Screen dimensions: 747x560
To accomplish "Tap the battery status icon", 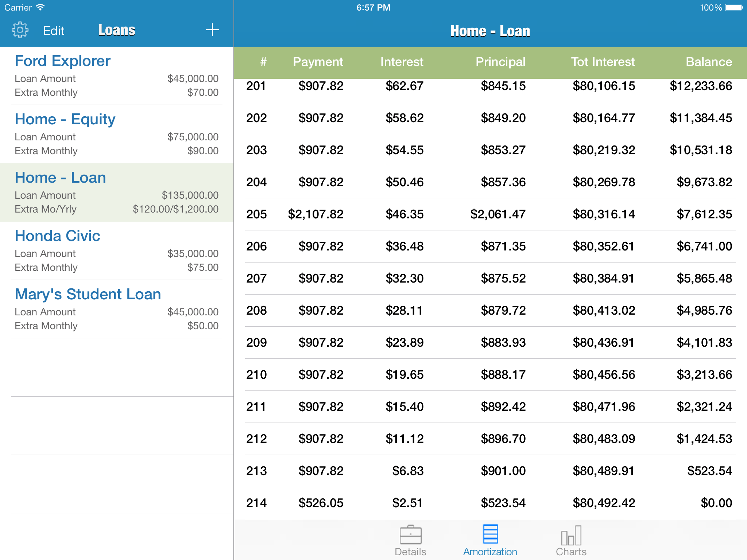I will [734, 8].
